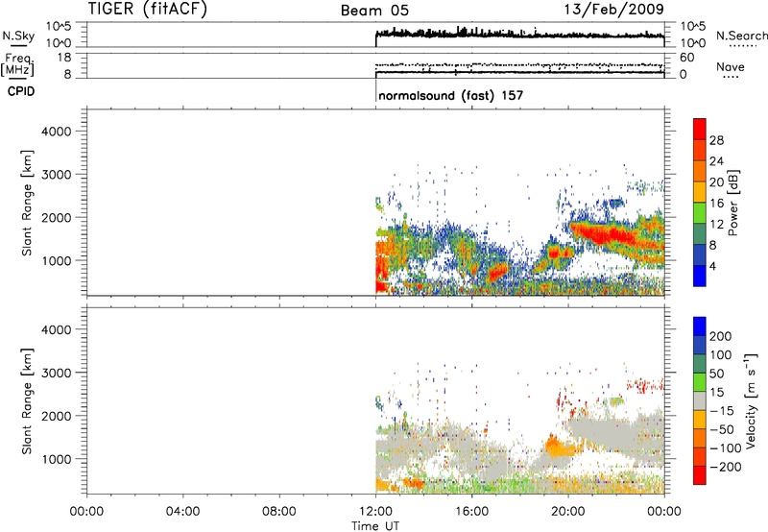Select the -200 label on the velocity colorbar
Image resolution: width=768 pixels, height=532 pixels.
coord(725,467)
